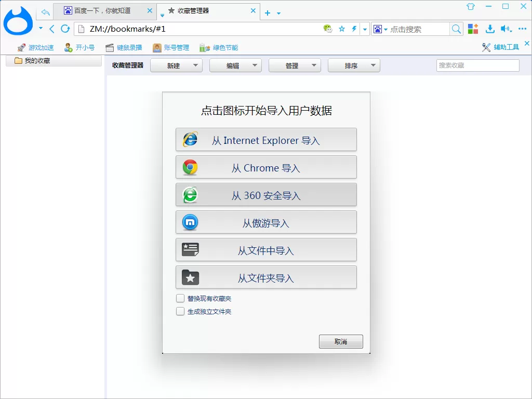
Task: Click the undo close tab arrow icon
Action: tap(46, 12)
